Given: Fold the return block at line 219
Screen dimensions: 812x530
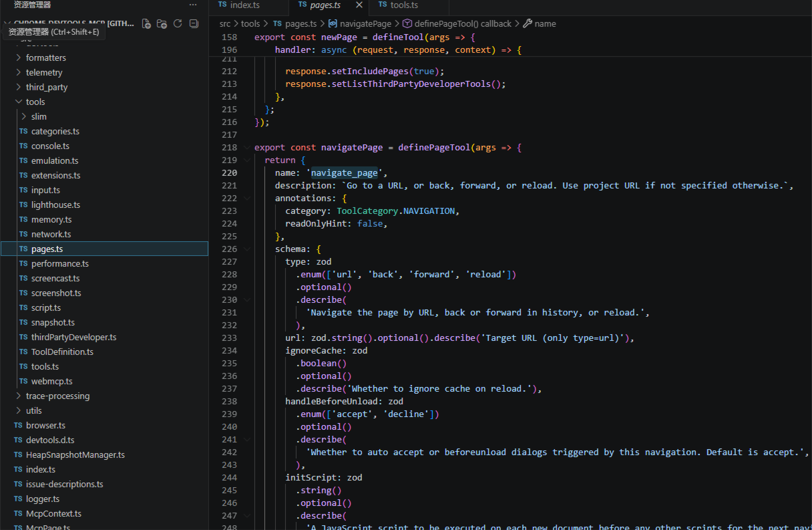Looking at the screenshot, I should 248,160.
